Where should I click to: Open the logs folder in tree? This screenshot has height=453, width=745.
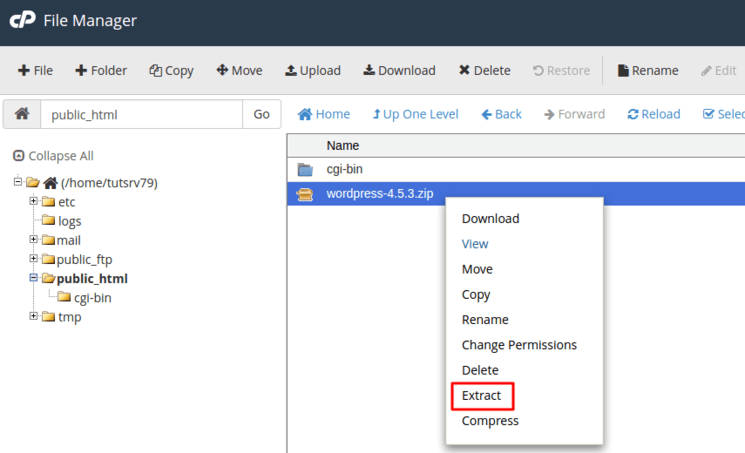pyautogui.click(x=69, y=221)
